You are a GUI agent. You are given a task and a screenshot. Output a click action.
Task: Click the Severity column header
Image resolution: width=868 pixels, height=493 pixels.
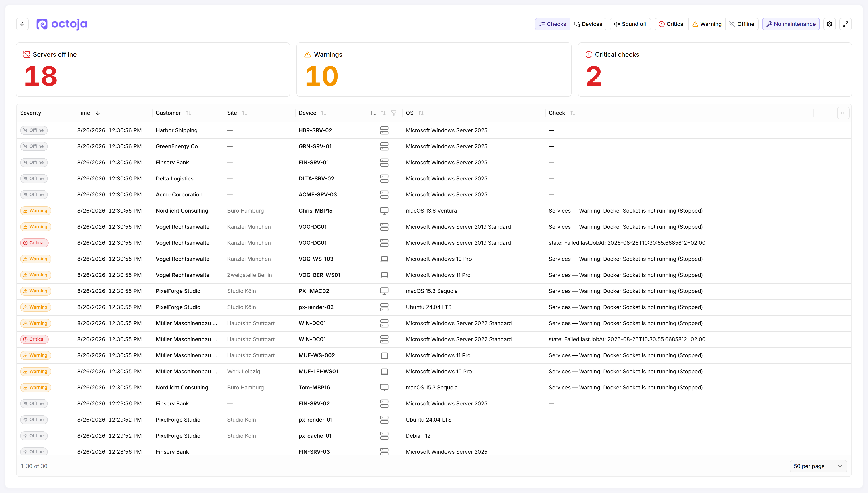point(30,113)
